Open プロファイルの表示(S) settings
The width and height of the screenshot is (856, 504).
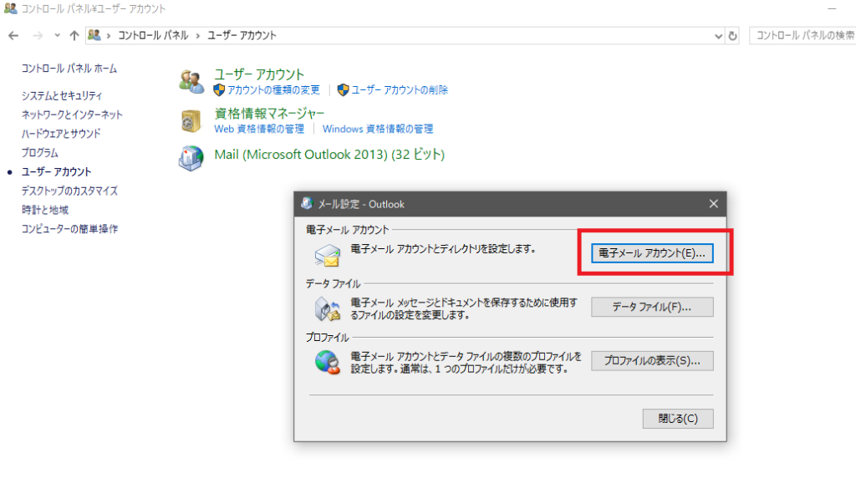pos(652,360)
